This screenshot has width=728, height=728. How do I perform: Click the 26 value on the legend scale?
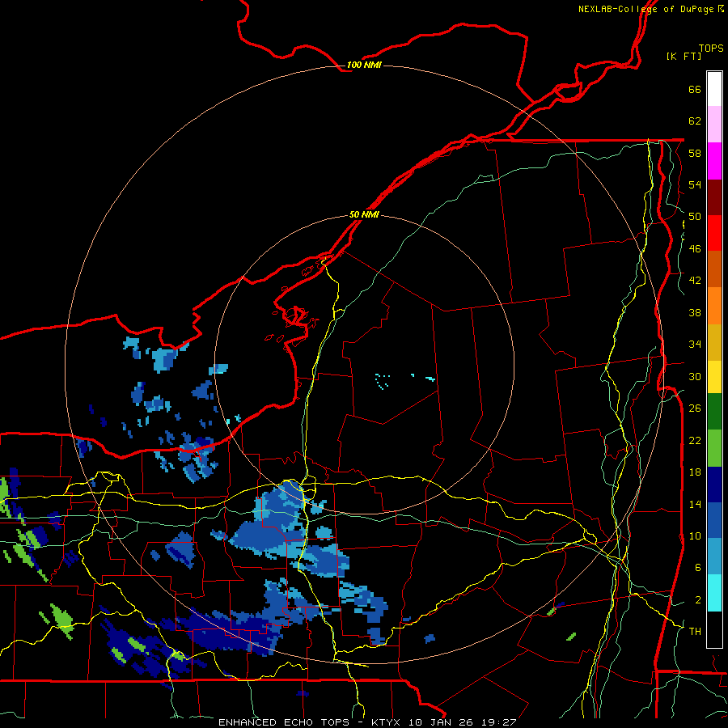point(695,408)
